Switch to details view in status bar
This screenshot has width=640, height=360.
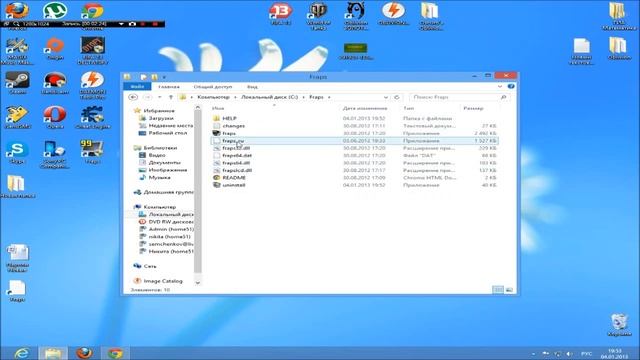pyautogui.click(x=498, y=289)
